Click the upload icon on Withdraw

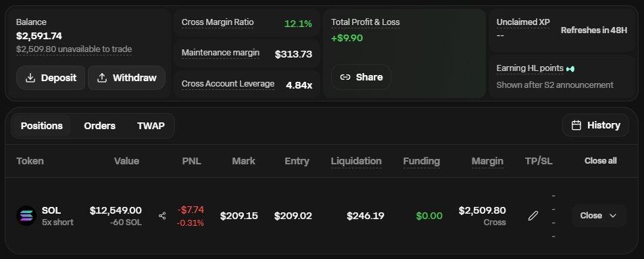pos(102,78)
